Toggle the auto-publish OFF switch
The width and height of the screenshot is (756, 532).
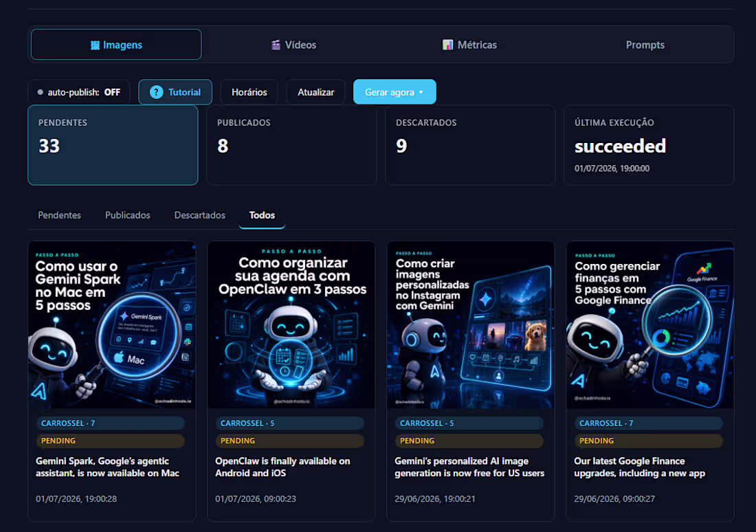pos(79,92)
